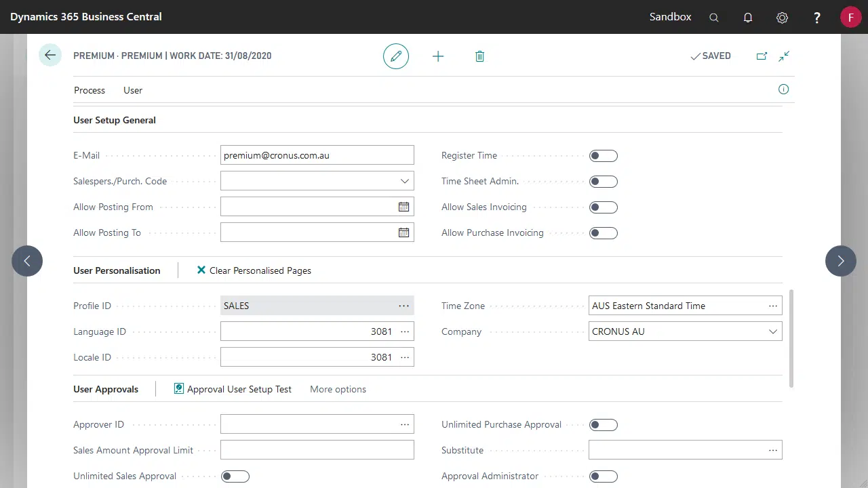The image size is (868, 488).
Task: Click the pencil edit icon
Action: coord(396,56)
